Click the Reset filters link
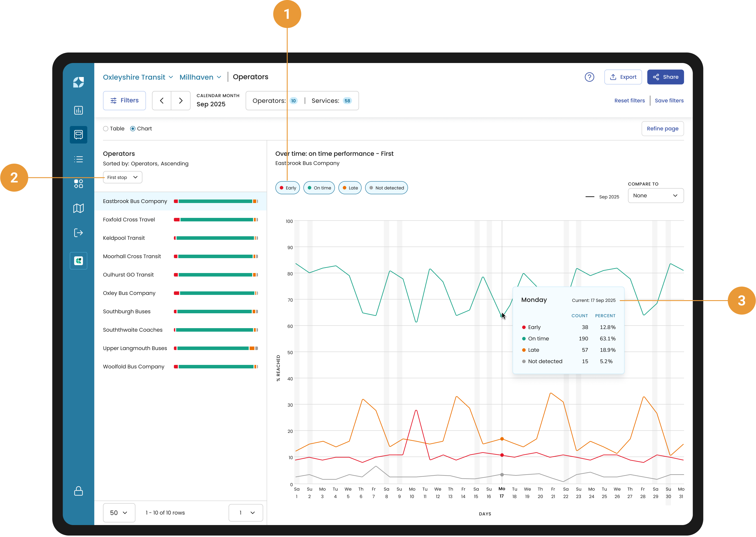The height and width of the screenshot is (537, 756). [x=629, y=101]
